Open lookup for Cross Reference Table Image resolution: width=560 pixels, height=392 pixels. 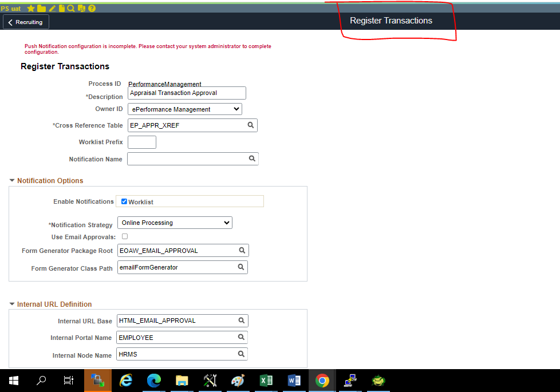click(x=251, y=125)
